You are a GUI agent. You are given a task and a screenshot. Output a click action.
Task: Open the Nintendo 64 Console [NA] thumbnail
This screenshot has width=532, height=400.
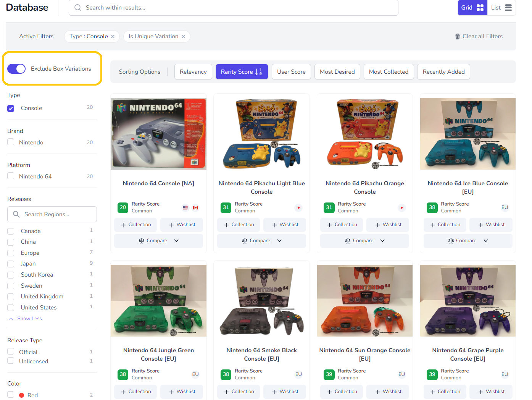[x=158, y=134]
